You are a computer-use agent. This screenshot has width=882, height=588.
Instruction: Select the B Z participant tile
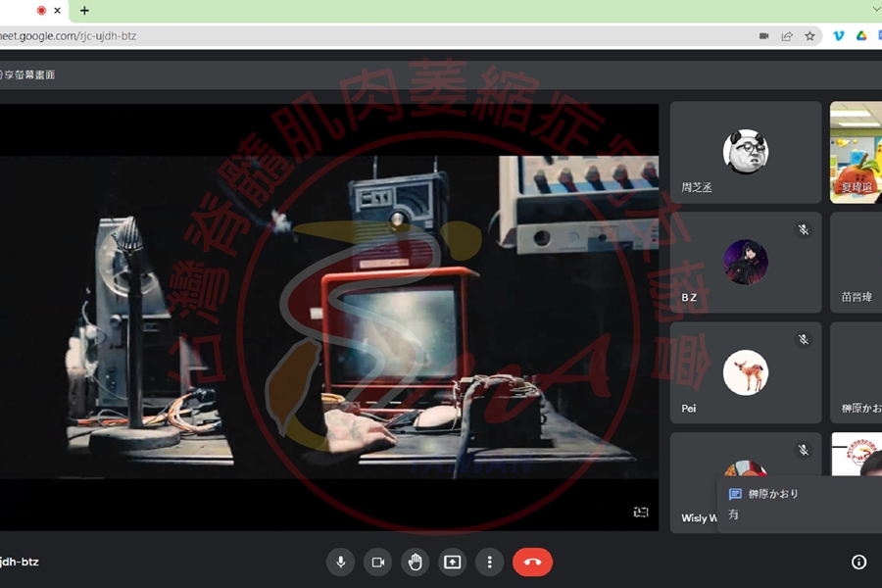click(746, 263)
